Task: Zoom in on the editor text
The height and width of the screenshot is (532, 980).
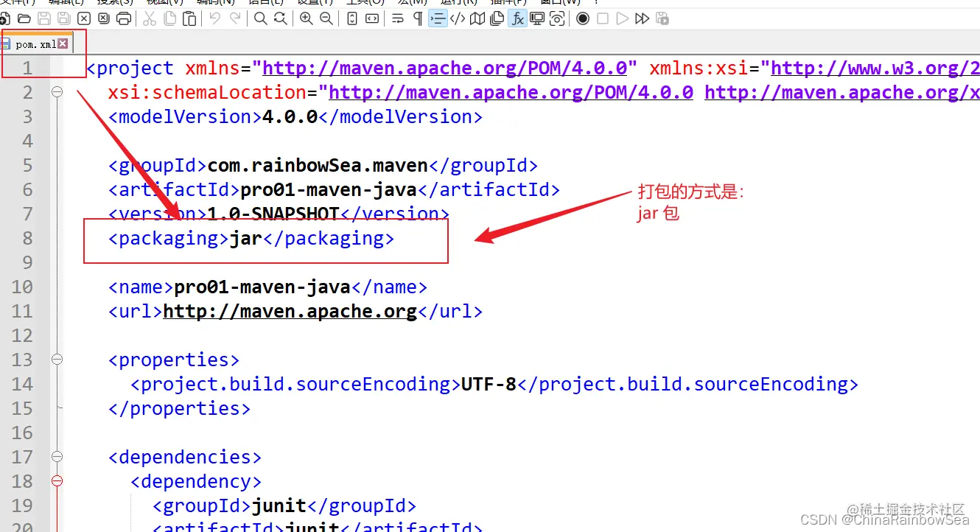Action: tap(307, 18)
